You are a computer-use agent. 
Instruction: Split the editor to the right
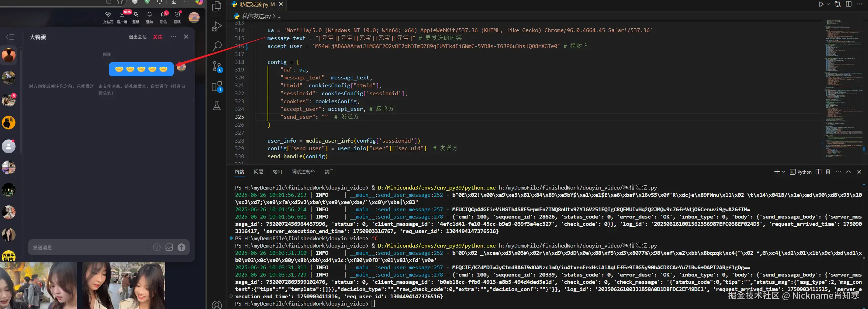[x=849, y=4]
